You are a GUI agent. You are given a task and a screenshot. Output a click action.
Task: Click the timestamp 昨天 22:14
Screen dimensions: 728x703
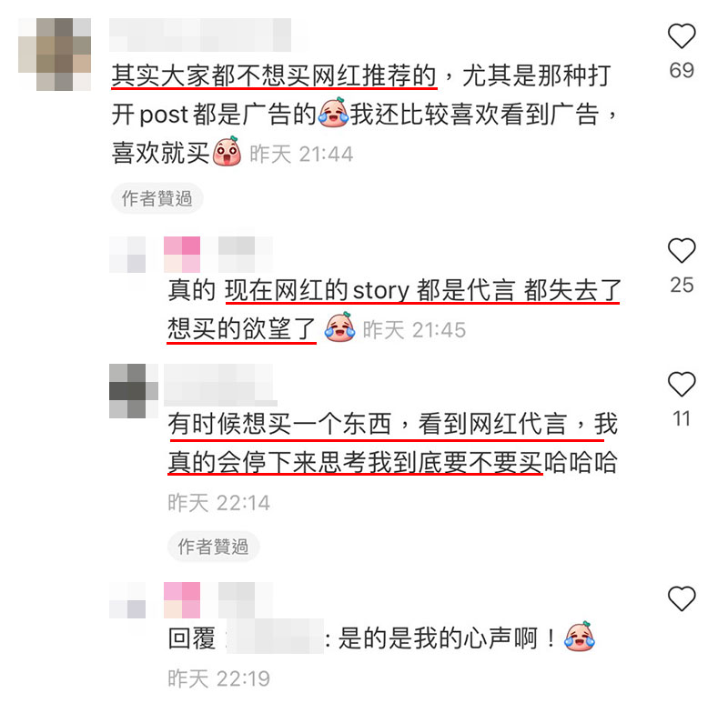tap(218, 503)
